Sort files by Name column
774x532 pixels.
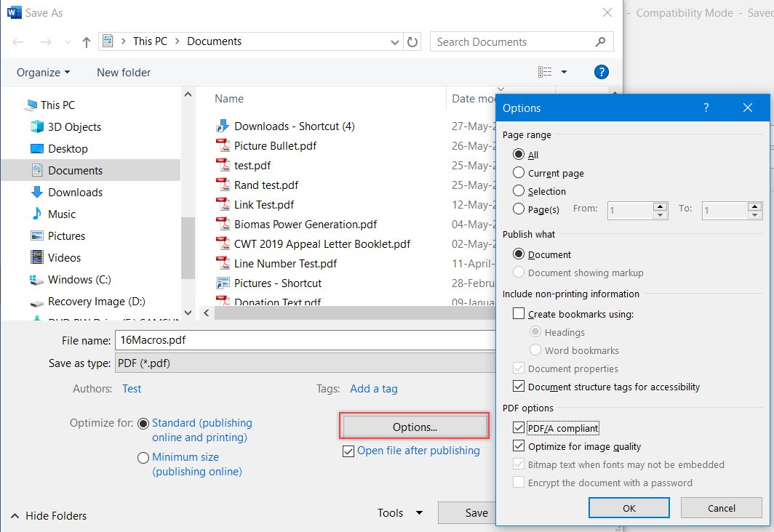(228, 99)
